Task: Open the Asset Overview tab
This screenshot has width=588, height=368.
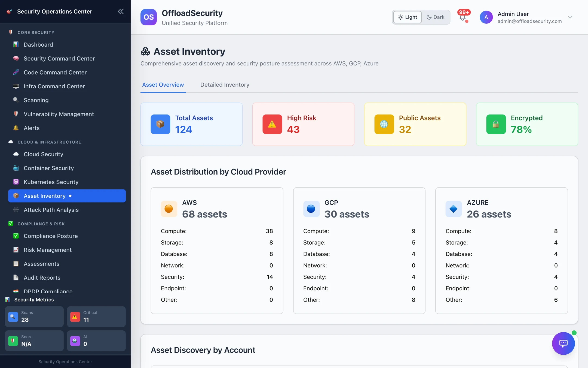Action: click(x=163, y=85)
